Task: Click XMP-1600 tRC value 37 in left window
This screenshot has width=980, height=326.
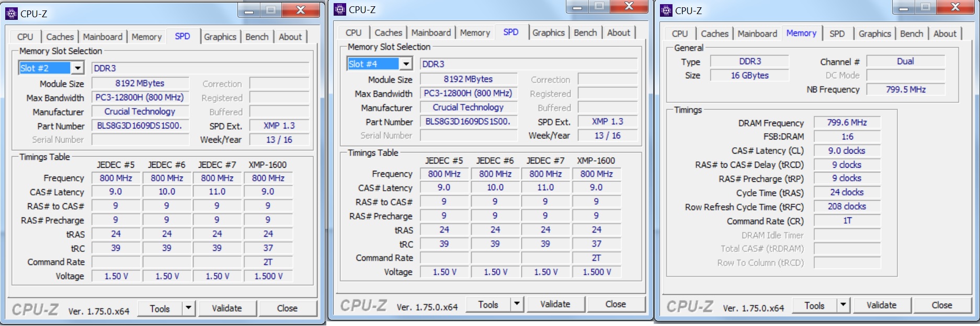Action: click(x=268, y=248)
